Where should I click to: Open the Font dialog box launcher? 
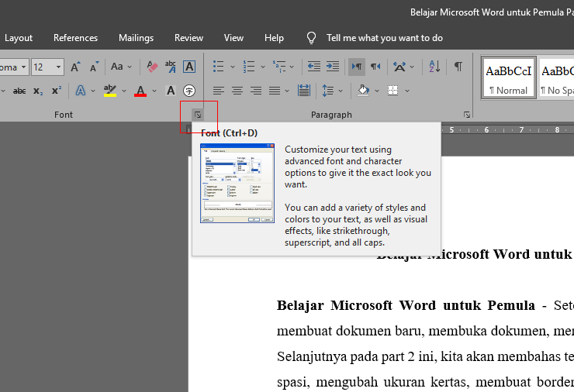click(198, 115)
